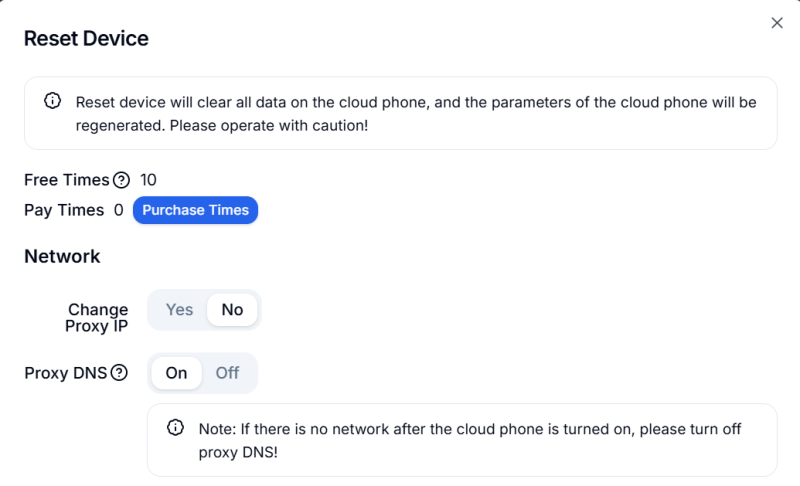
Task: Click the Free Times label
Action: click(66, 180)
